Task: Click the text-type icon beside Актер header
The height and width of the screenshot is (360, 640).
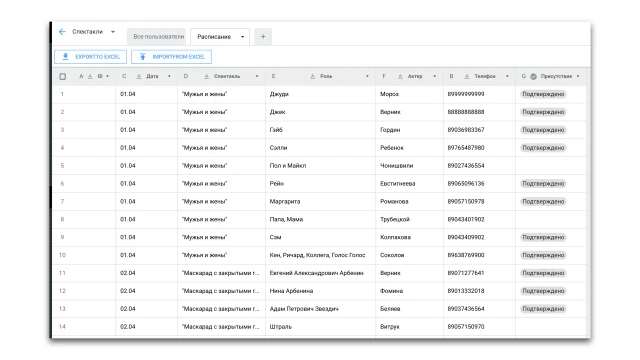Action: point(400,76)
